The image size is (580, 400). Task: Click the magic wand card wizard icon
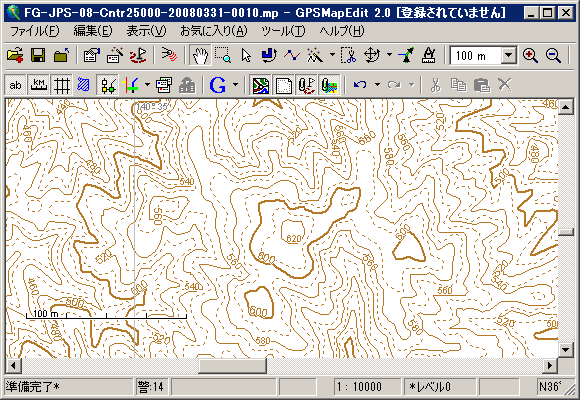115,56
